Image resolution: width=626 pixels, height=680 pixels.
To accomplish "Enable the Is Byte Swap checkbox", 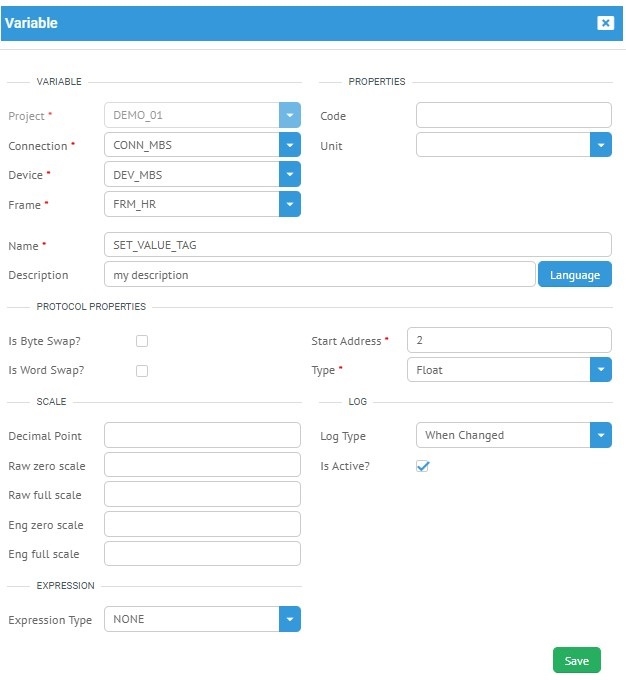I will [142, 341].
